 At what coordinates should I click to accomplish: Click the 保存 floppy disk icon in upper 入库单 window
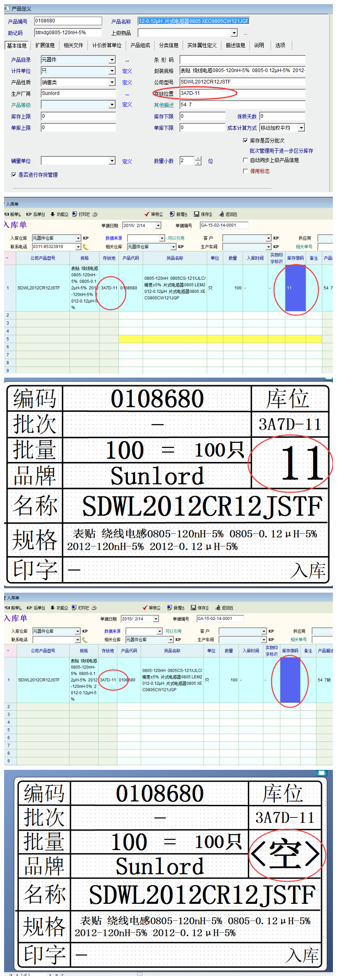point(197,214)
